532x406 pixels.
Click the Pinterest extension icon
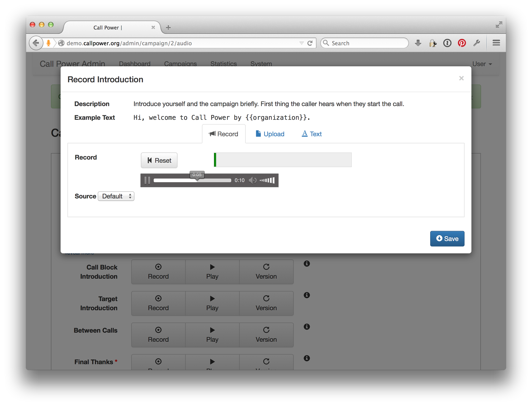click(462, 43)
